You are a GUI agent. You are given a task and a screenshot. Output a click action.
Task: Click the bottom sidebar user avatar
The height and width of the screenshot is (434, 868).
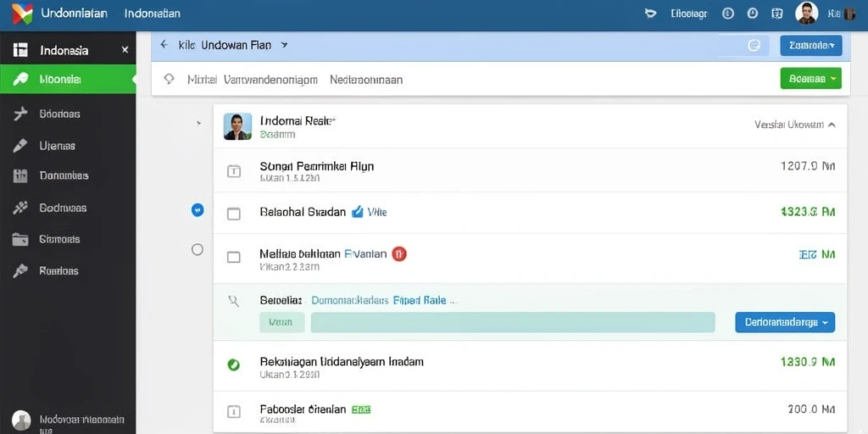(21, 420)
